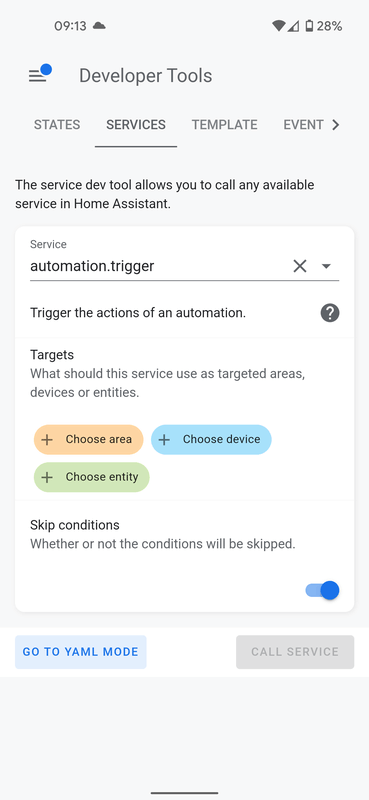Go to YAML mode
This screenshot has width=369, height=800.
[81, 652]
